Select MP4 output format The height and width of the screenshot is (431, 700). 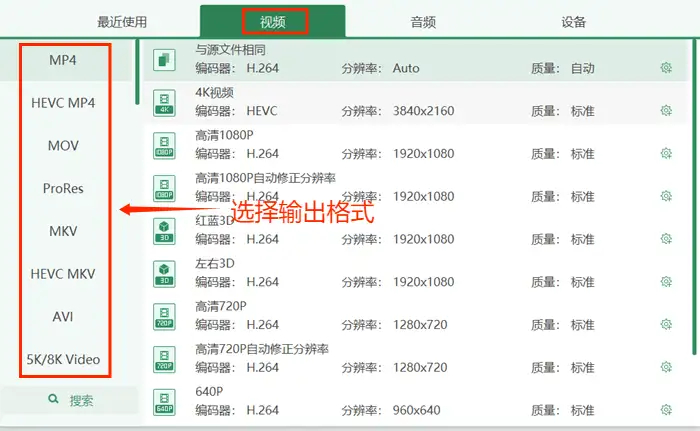pos(63,60)
